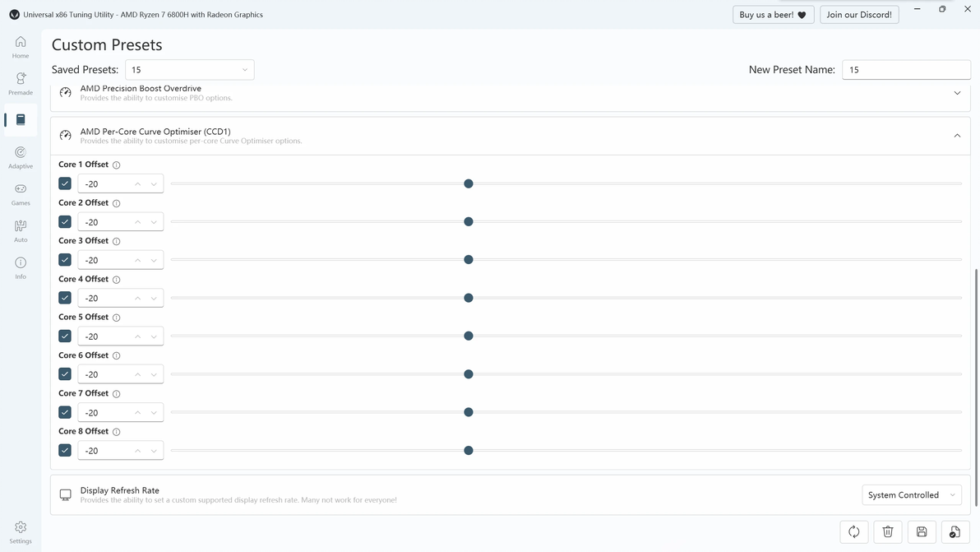
Task: Decrease Core 7 Offset with down arrow
Action: click(x=154, y=413)
